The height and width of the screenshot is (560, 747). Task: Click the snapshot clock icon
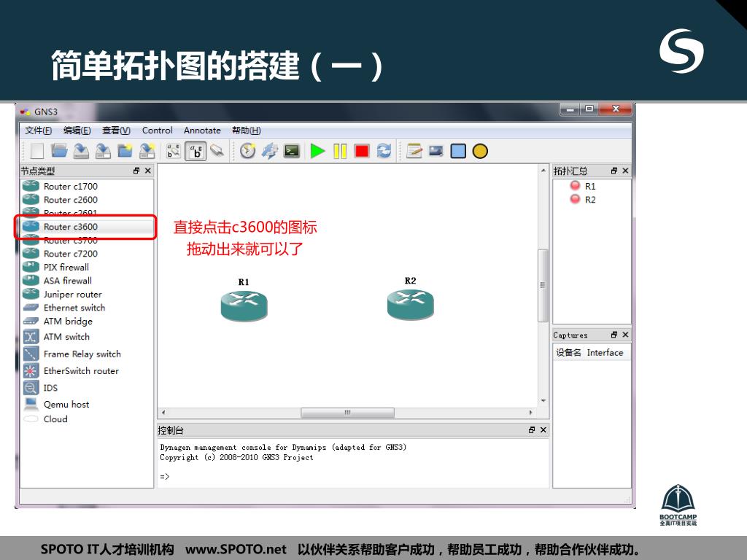(247, 151)
